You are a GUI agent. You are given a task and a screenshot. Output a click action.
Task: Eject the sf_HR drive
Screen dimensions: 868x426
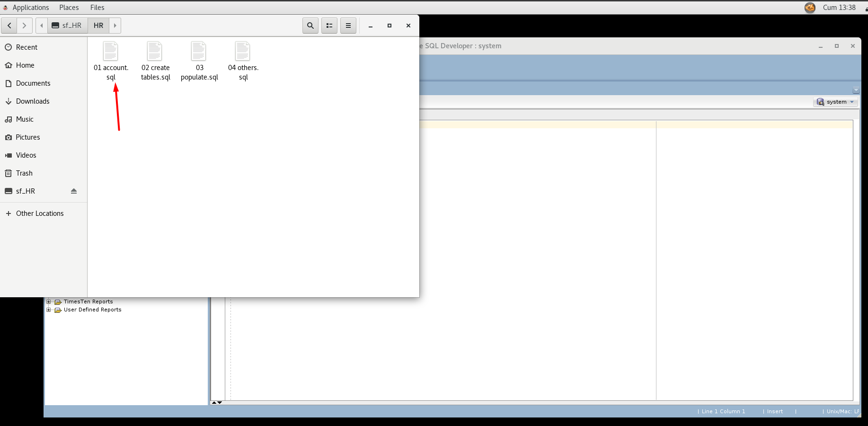[x=74, y=191]
